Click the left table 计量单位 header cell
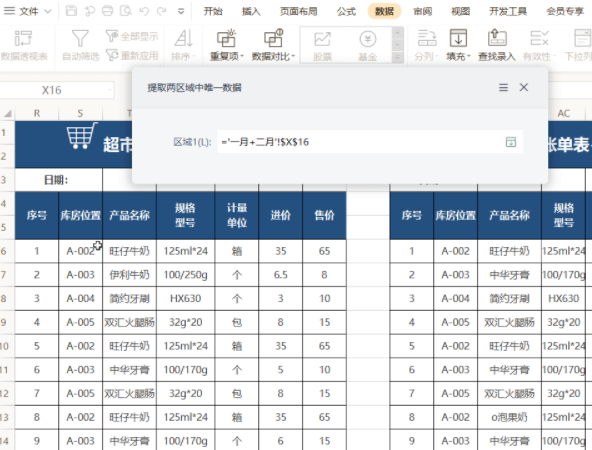Image resolution: width=592 pixels, height=450 pixels. point(237,216)
